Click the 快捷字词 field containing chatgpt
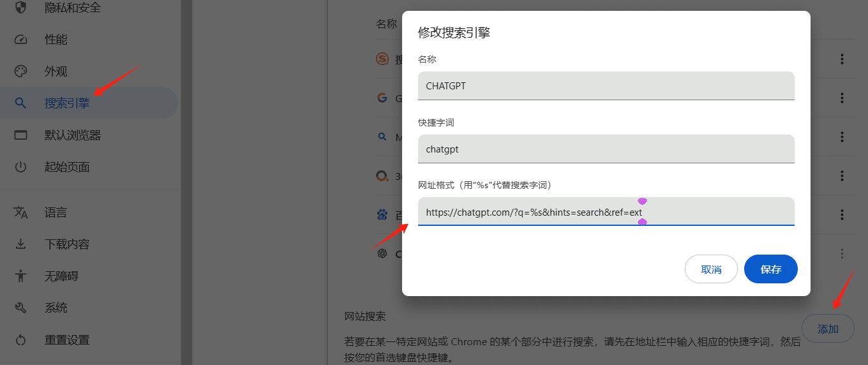868x365 pixels. [606, 149]
